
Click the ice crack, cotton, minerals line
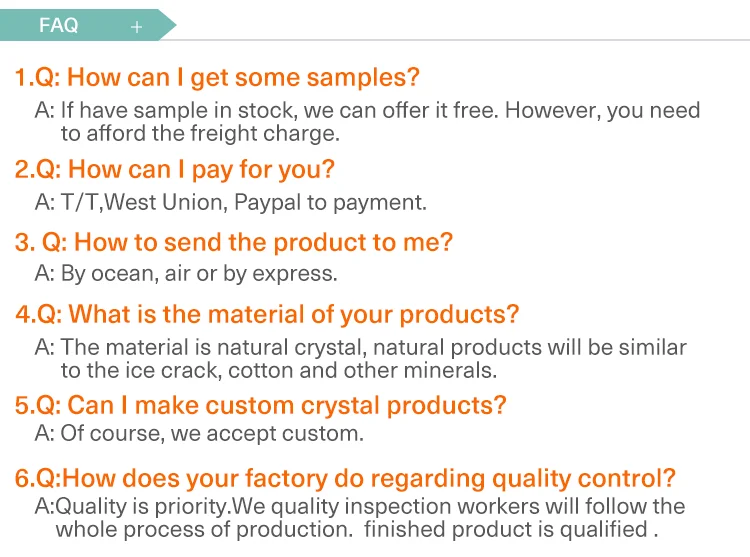click(x=278, y=370)
